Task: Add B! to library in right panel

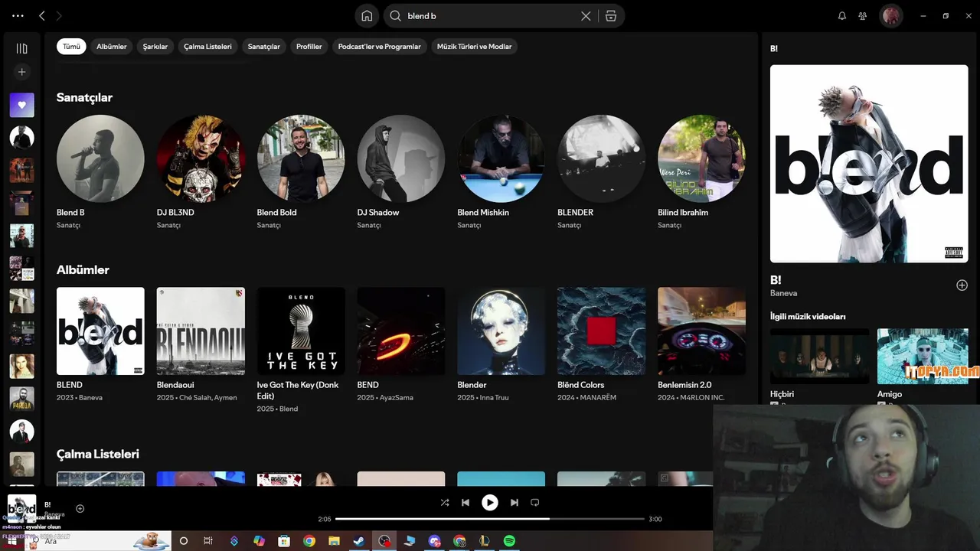Action: [962, 285]
